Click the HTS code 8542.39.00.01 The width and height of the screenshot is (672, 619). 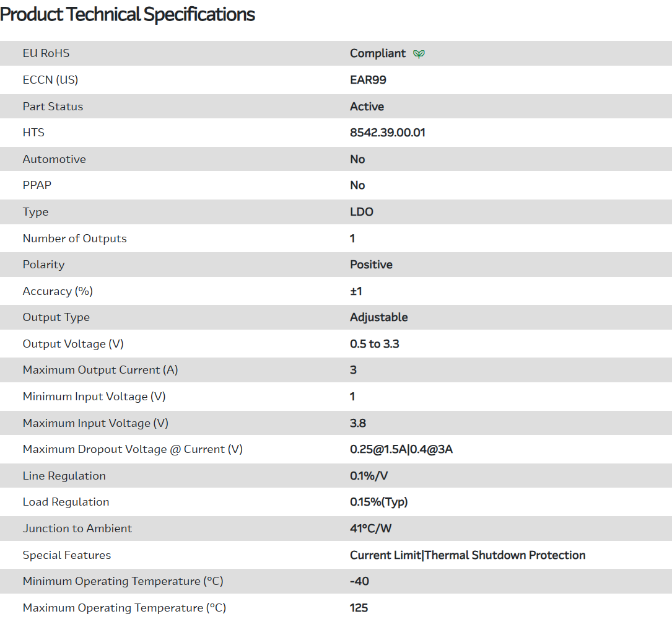click(387, 133)
